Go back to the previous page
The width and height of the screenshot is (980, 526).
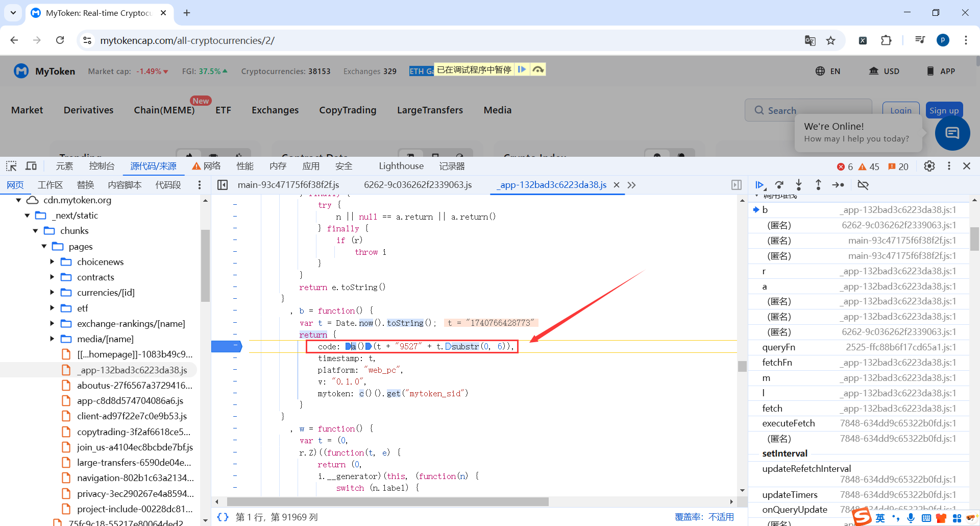pos(14,40)
